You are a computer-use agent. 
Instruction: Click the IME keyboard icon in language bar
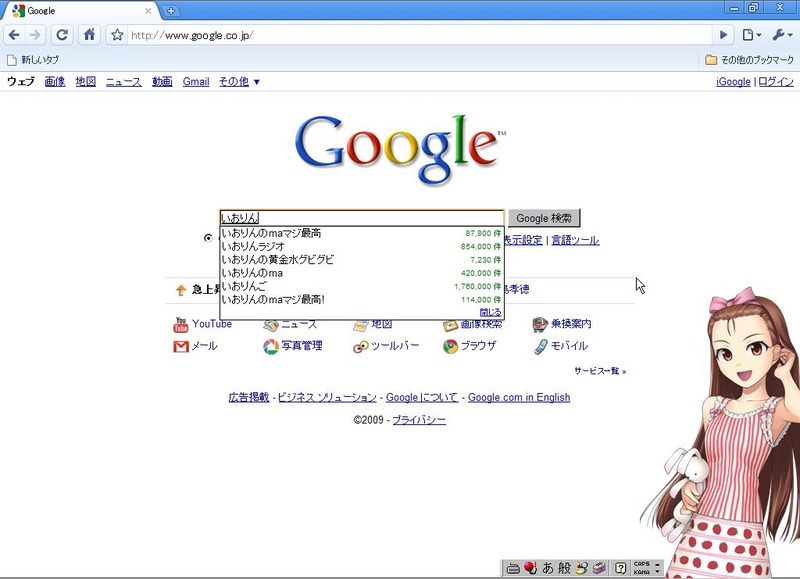[x=513, y=568]
